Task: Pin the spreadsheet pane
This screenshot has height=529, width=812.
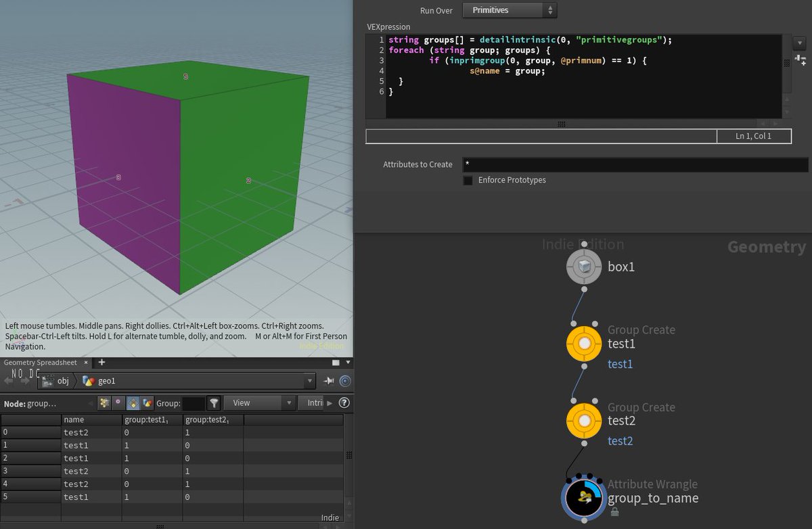Action: pos(330,381)
